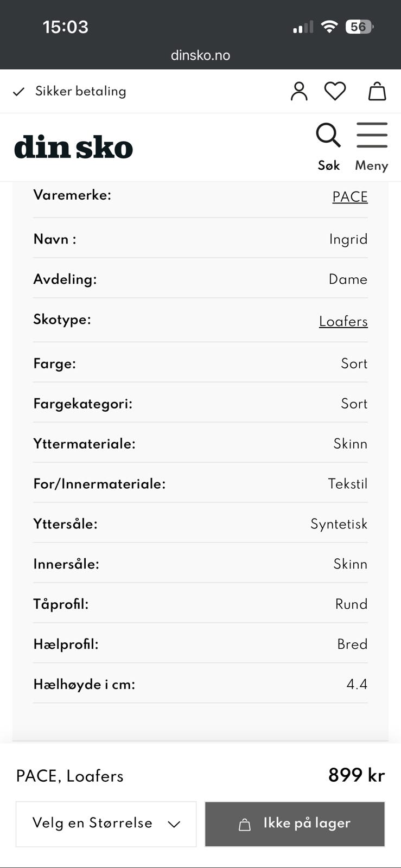Tap the 899 kr price
Screen dimensions: 401x868
pyautogui.click(x=356, y=775)
